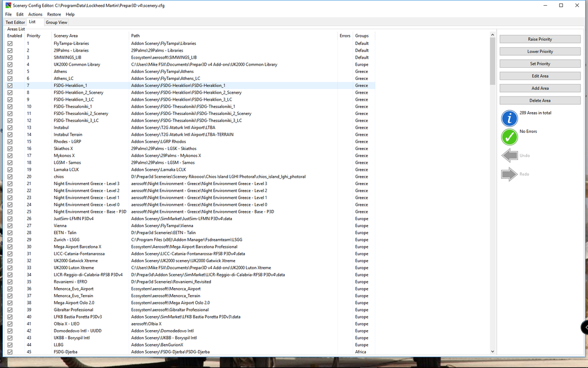Viewport: 588px width, 368px height.
Task: Switch to the Text Editor tab
Action: coord(15,22)
